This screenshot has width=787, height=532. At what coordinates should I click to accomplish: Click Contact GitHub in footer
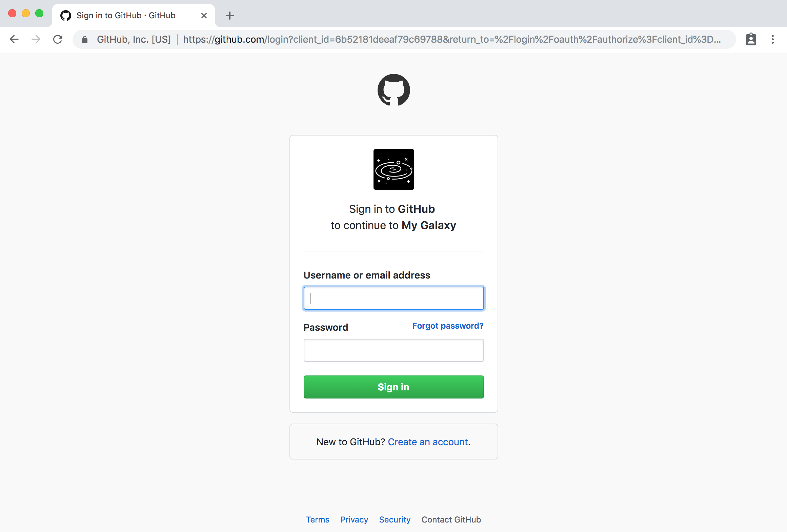[x=451, y=519]
